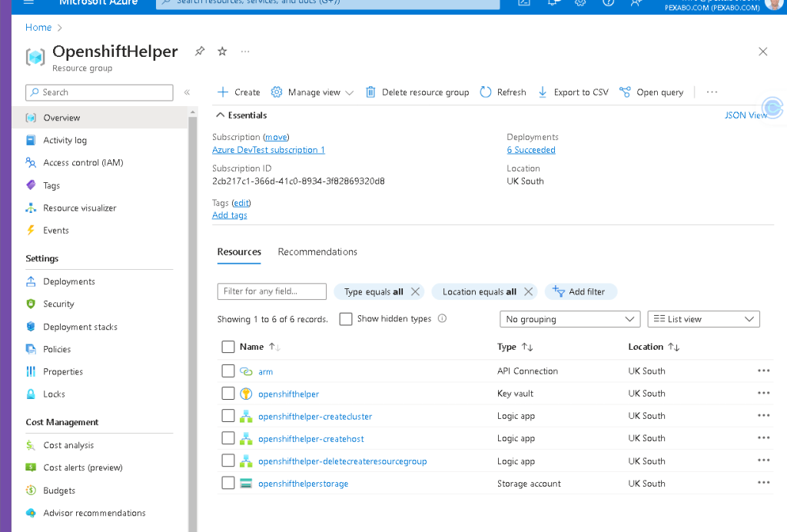Image resolution: width=787 pixels, height=532 pixels.
Task: Select the openshifthelper Key vault checkbox
Action: tap(227, 393)
